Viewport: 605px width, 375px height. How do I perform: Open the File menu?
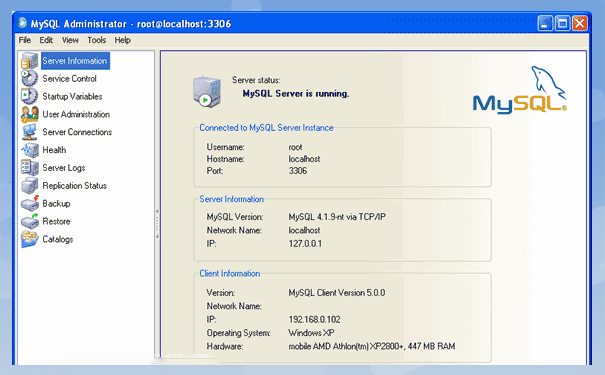(x=25, y=40)
